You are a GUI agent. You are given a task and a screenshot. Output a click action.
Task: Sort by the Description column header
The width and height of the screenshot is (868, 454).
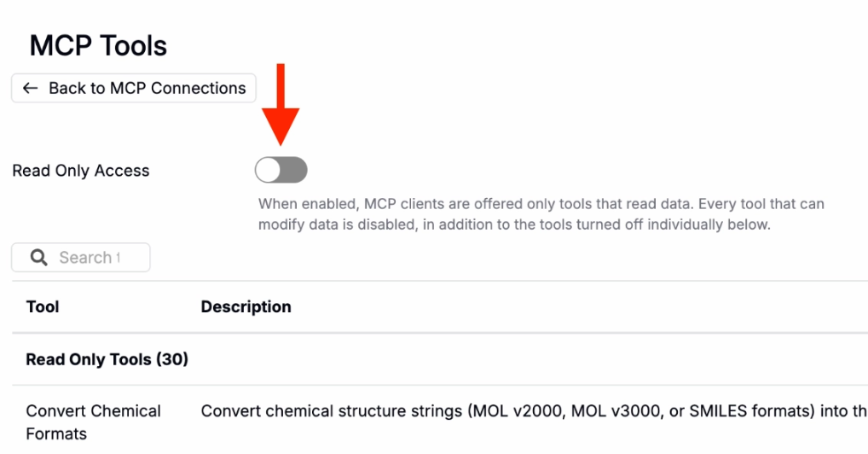pos(246,306)
